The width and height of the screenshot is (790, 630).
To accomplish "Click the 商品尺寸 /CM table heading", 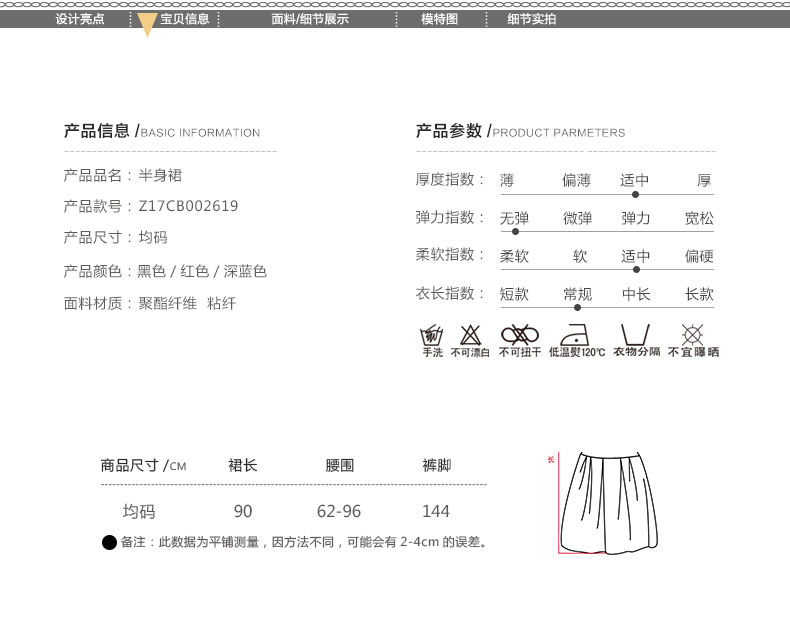I will (144, 465).
